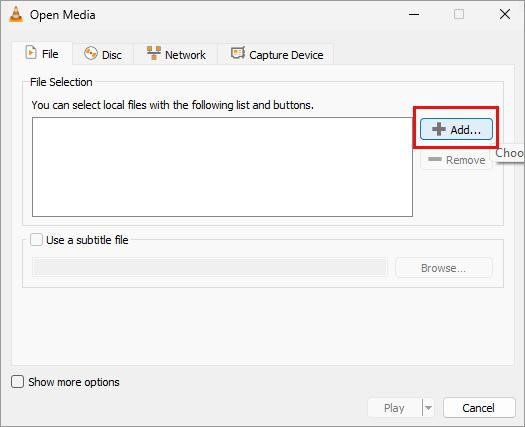525x427 pixels.
Task: Close the Open Media dialog
Action: click(x=505, y=14)
